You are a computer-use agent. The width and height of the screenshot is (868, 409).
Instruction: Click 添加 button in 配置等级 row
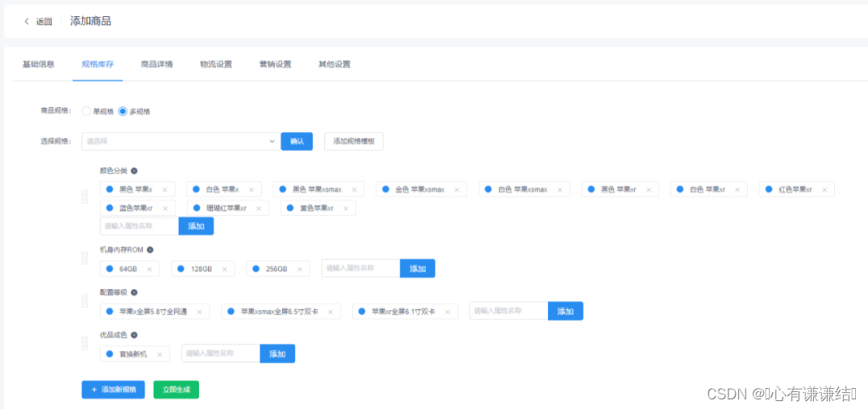coord(565,311)
